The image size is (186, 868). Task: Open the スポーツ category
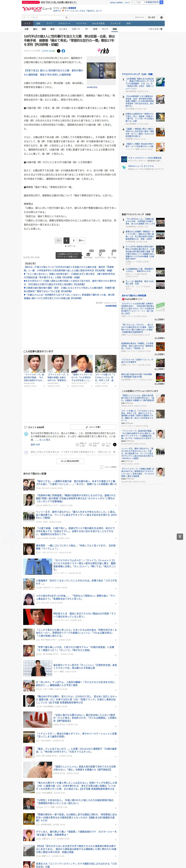tap(76, 29)
